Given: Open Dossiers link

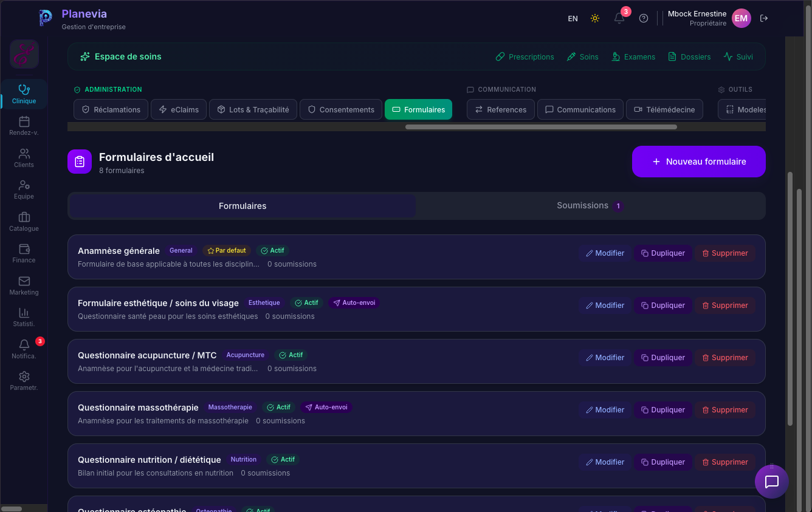Looking at the screenshot, I should pyautogui.click(x=689, y=56).
